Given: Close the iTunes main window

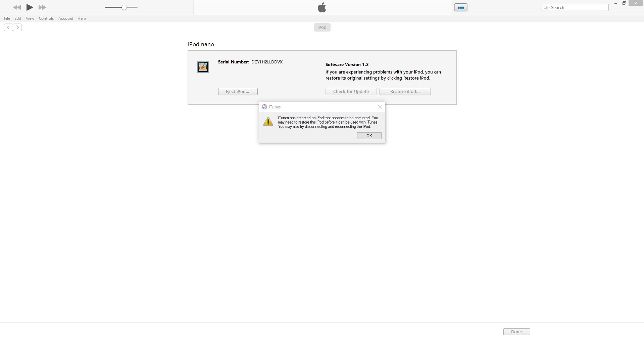Looking at the screenshot, I should coord(636,3).
